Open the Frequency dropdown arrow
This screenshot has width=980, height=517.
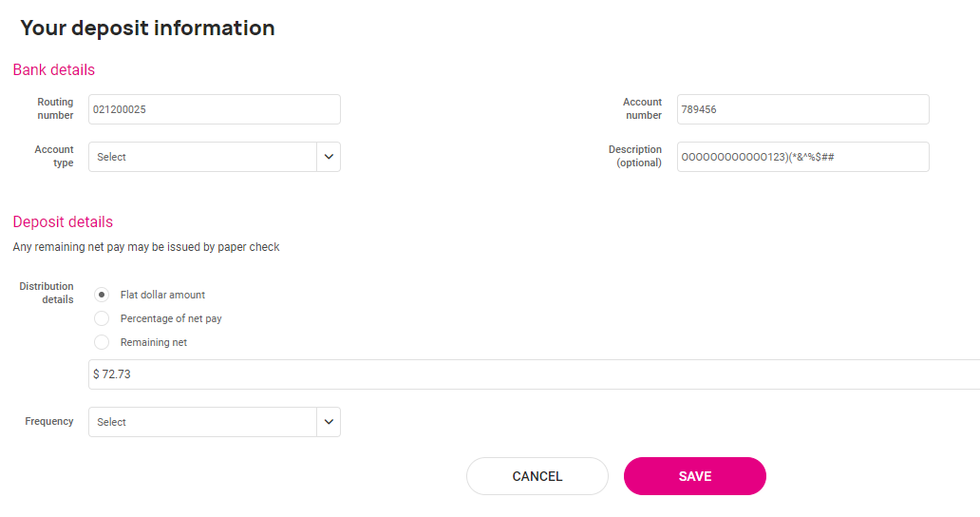[x=329, y=422]
